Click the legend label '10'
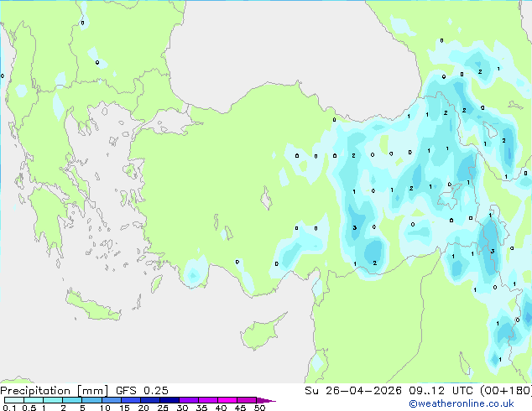532x411 pixels. 105,408
